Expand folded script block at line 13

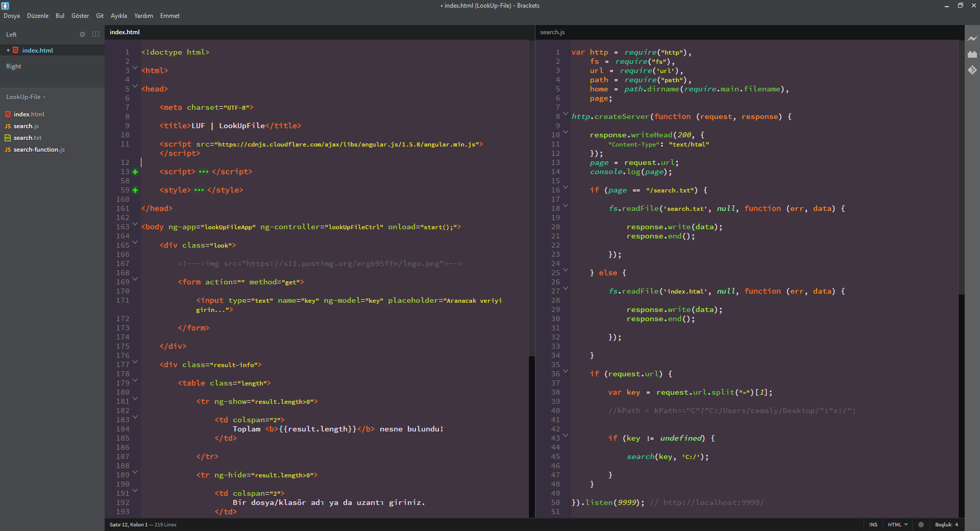(x=135, y=172)
